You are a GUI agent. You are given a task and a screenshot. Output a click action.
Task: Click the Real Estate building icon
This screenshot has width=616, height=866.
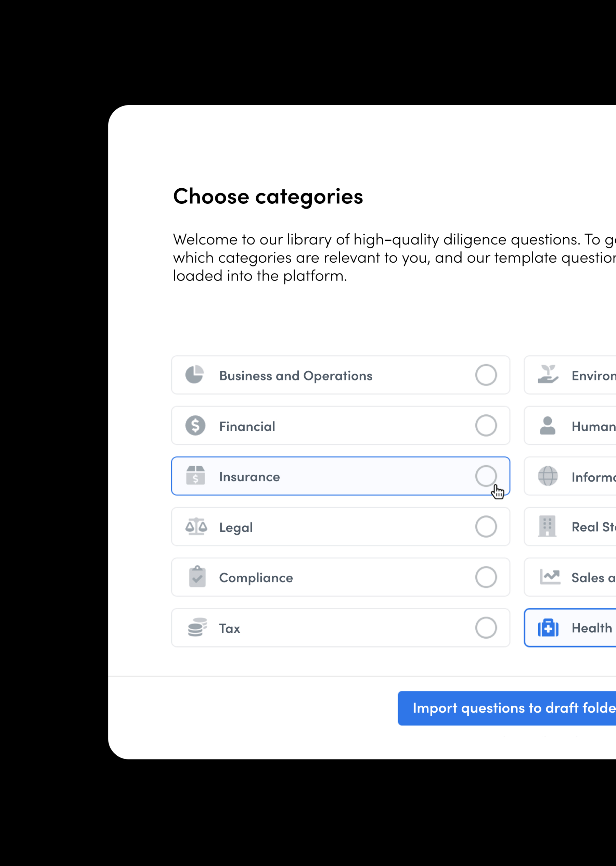(547, 526)
